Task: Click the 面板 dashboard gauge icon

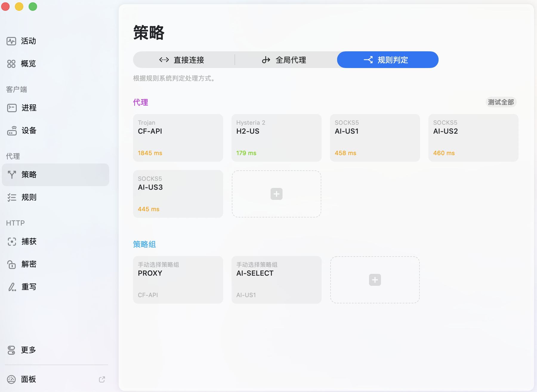Action: pos(11,379)
